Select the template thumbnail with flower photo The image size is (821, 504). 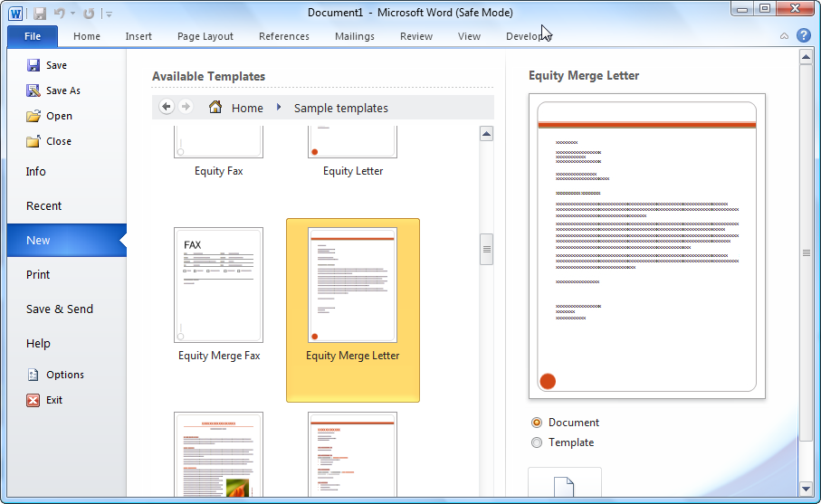point(218,453)
